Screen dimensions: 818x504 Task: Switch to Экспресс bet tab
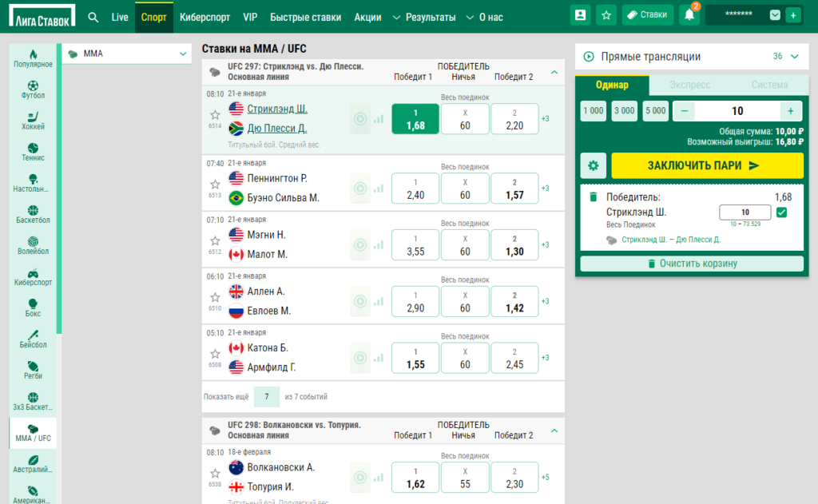pyautogui.click(x=689, y=85)
